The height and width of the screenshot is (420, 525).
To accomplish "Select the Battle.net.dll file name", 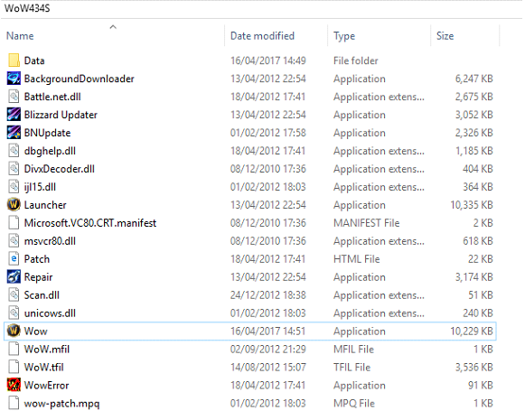I will (52, 97).
